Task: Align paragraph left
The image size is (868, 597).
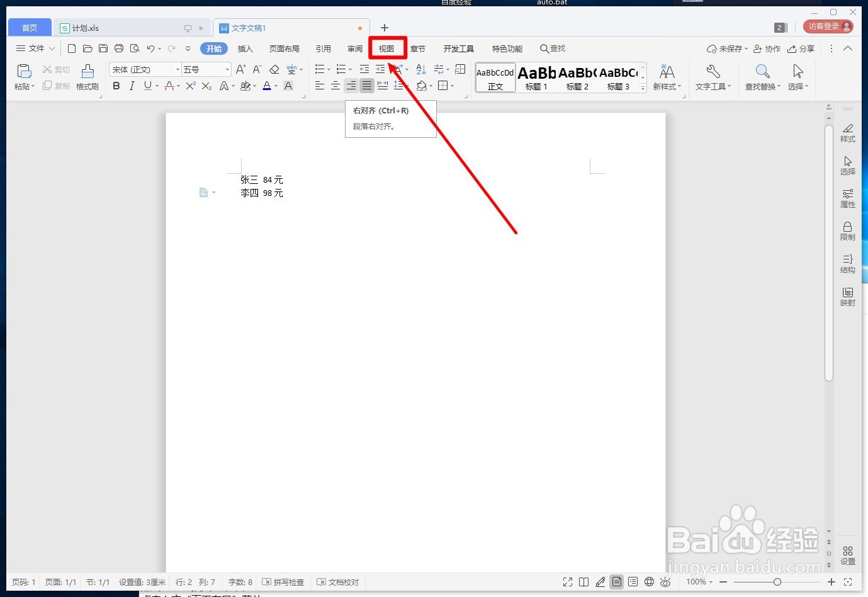Action: point(320,86)
